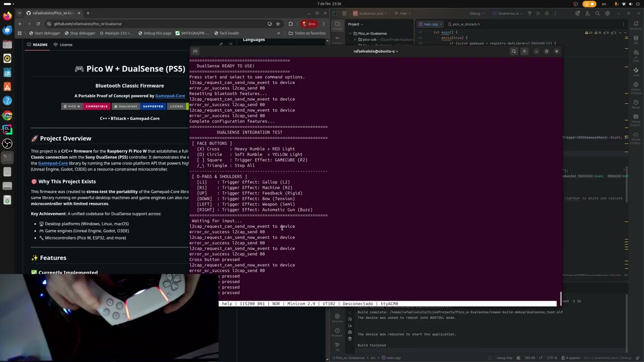Run the Dualsense_w configuration

538,13
